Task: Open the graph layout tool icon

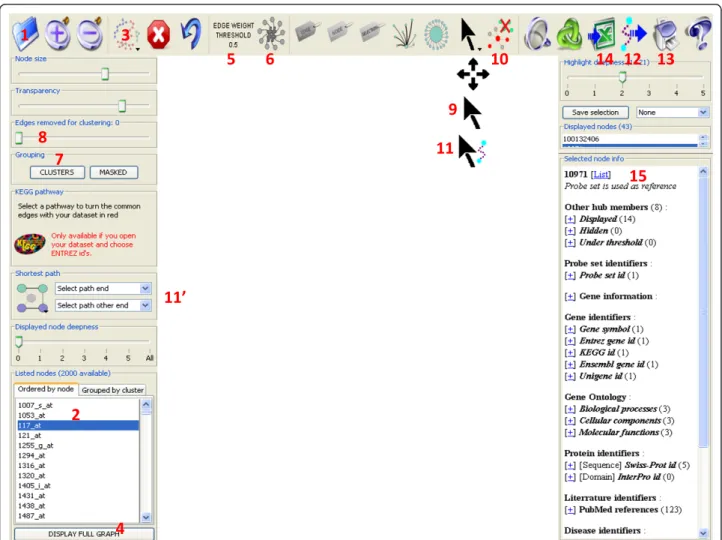Action: click(126, 34)
